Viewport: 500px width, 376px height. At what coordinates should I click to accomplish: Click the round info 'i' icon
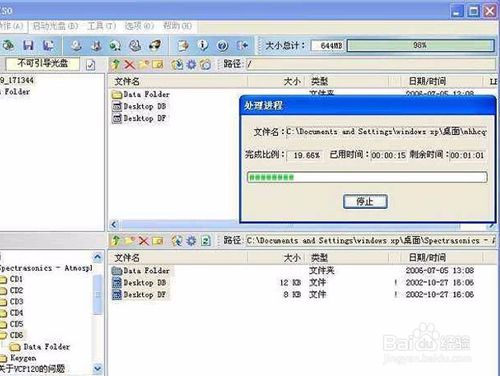(203, 45)
